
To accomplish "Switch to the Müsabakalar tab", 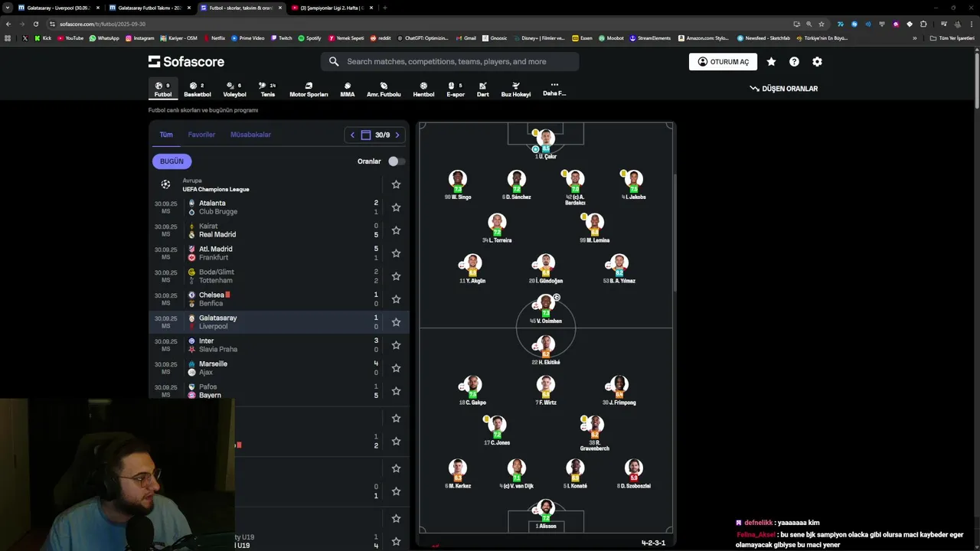I will pyautogui.click(x=250, y=135).
